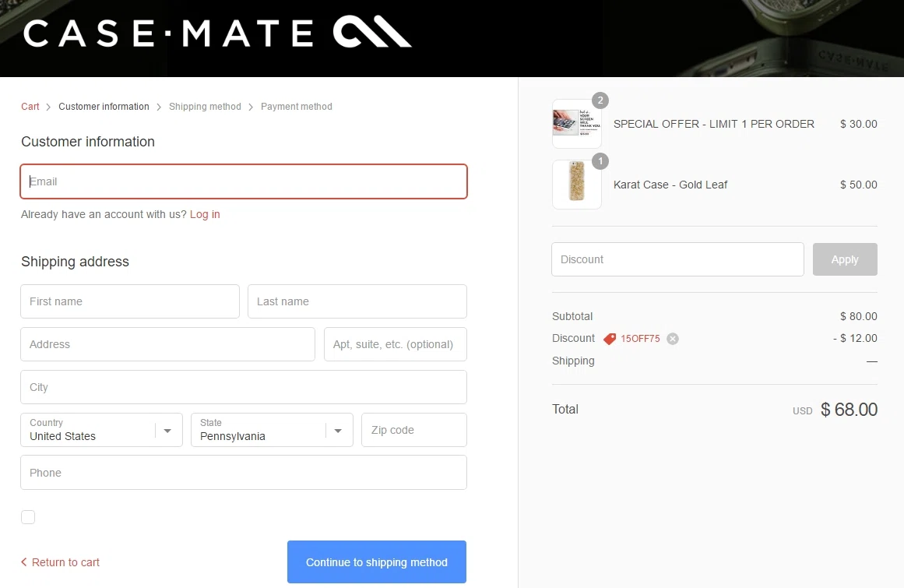Image resolution: width=904 pixels, height=588 pixels.
Task: Click the red discount tag icon
Action: 610,339
